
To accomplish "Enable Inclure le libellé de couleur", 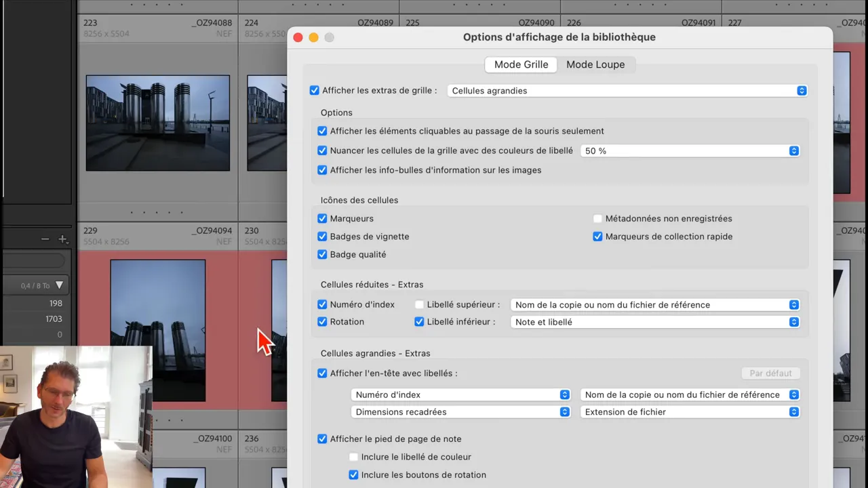I will pos(353,457).
